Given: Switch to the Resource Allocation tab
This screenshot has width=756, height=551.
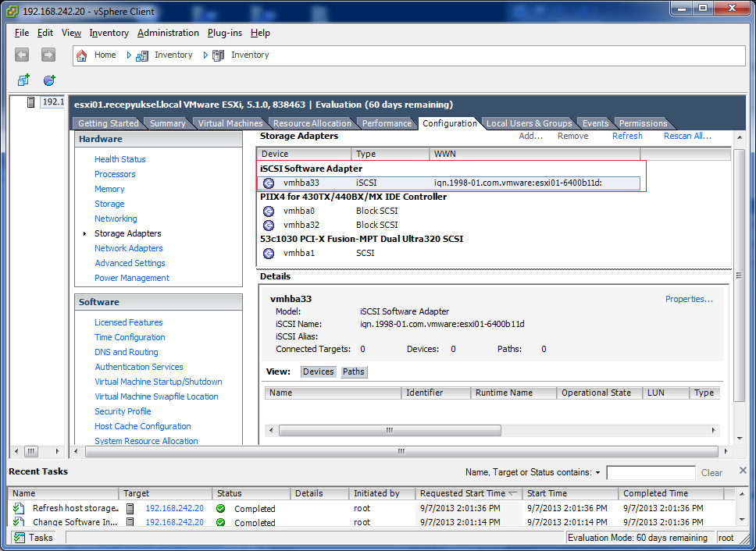Looking at the screenshot, I should coord(312,123).
